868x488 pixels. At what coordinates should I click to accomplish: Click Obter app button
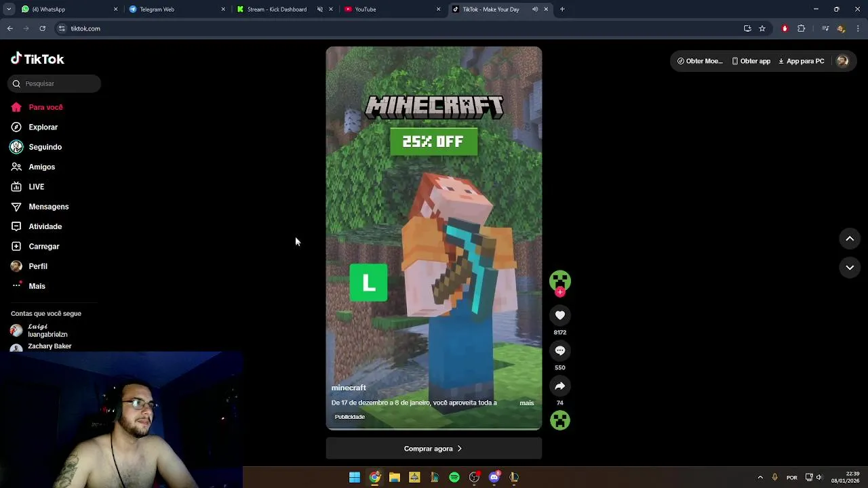[x=751, y=61]
